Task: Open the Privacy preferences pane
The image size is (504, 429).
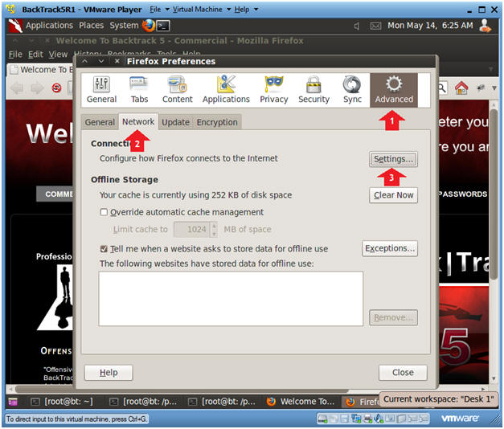Action: click(x=273, y=90)
